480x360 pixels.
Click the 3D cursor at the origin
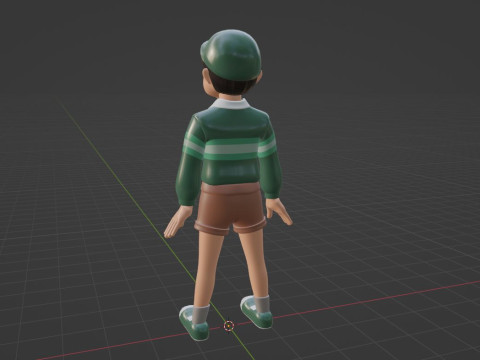point(229,326)
